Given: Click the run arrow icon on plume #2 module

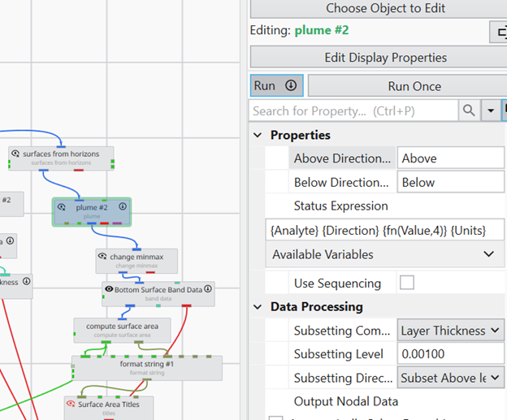Looking at the screenshot, I should pyautogui.click(x=123, y=206).
